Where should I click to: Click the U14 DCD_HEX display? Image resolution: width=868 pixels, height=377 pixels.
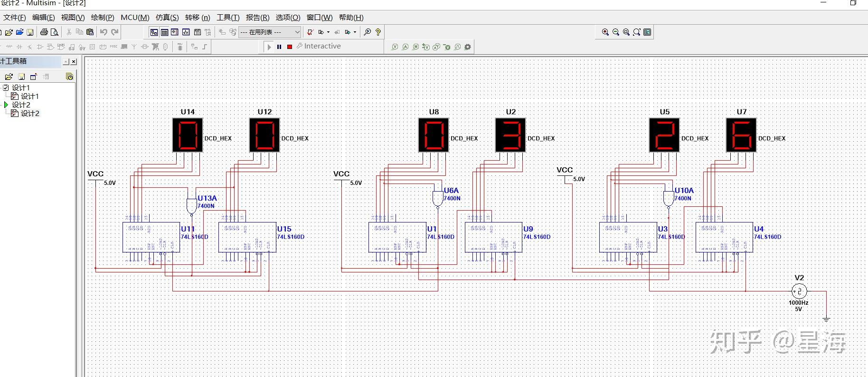(x=188, y=135)
